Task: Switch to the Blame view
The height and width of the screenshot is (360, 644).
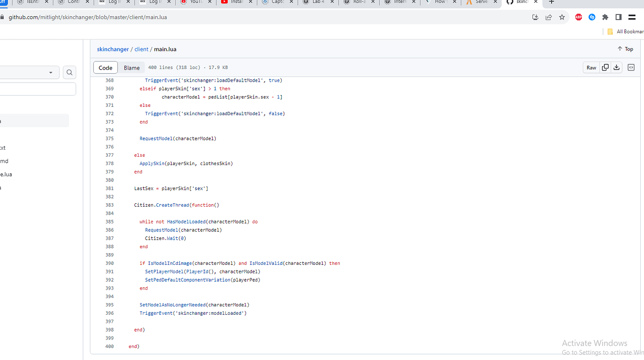Action: [131, 67]
